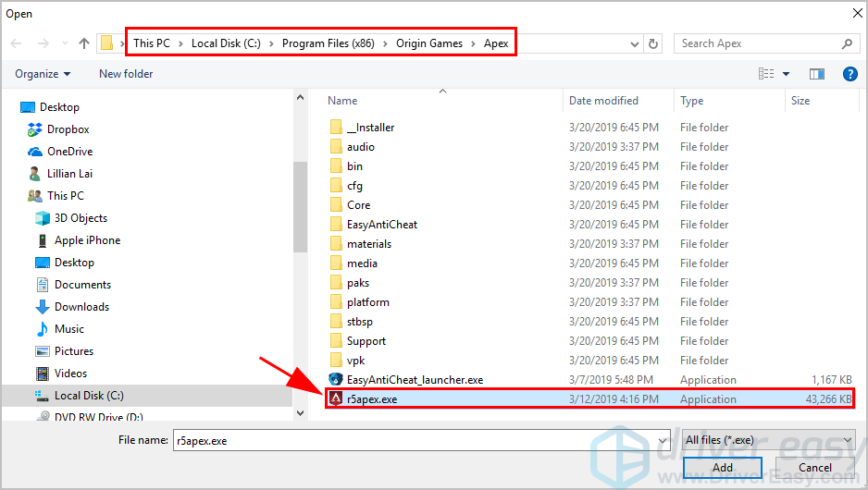This screenshot has height=490, width=868.
Task: Open 3D Objects folder in sidebar
Action: tap(81, 218)
